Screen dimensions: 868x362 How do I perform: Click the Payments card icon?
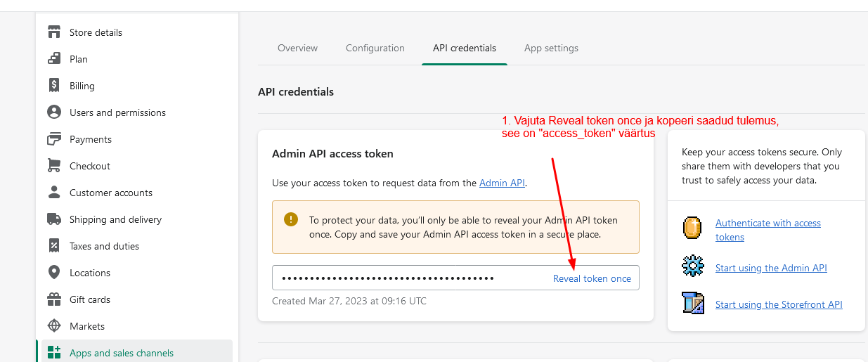54,139
